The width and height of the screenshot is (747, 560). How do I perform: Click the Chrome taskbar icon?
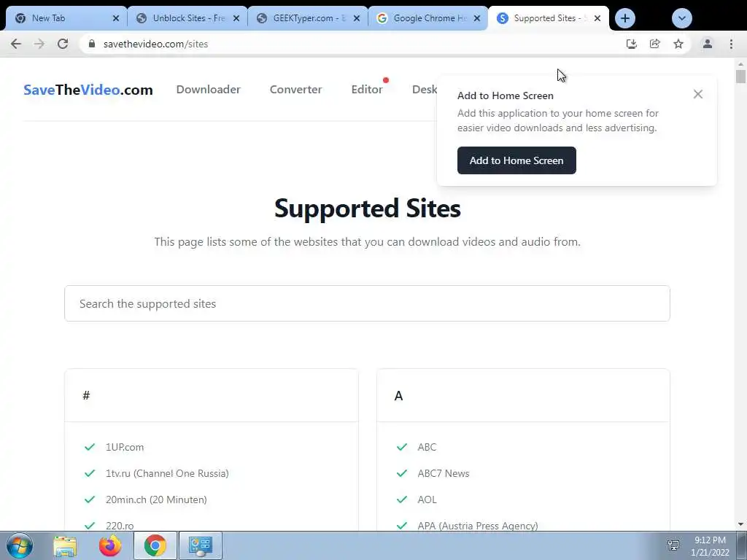click(x=155, y=545)
